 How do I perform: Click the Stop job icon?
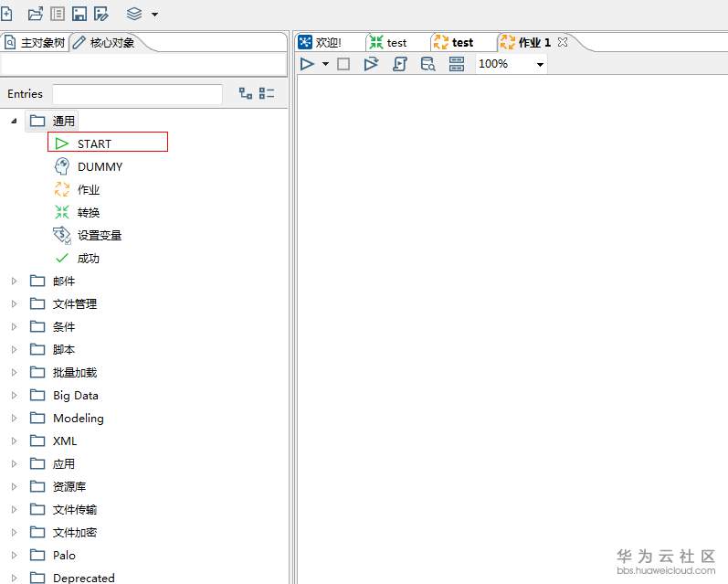tap(343, 64)
